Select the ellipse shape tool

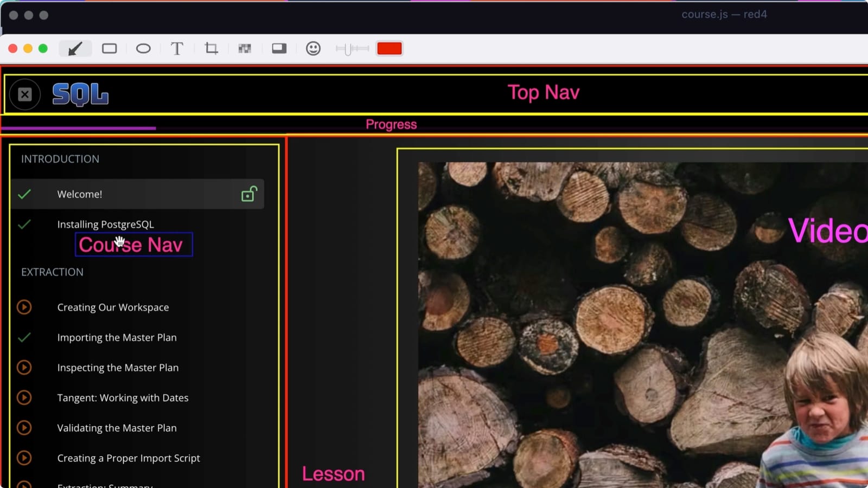tap(143, 49)
